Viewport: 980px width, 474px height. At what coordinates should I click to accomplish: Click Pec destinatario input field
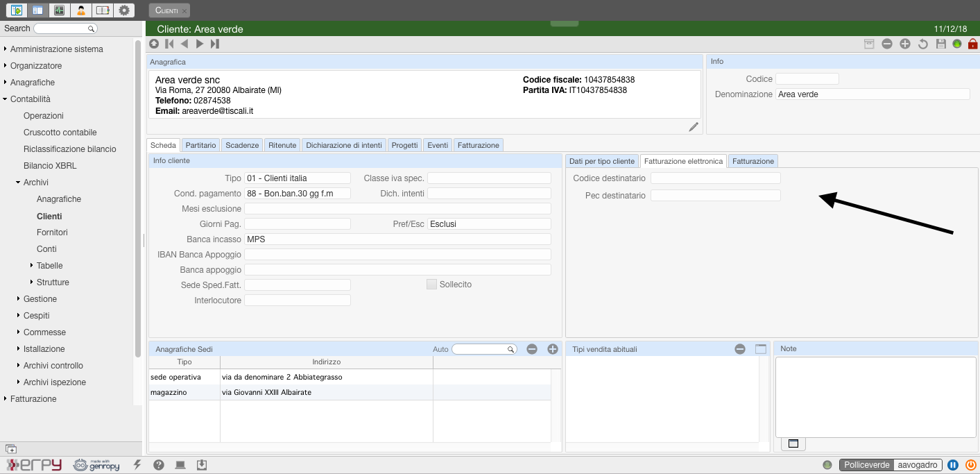tap(716, 196)
